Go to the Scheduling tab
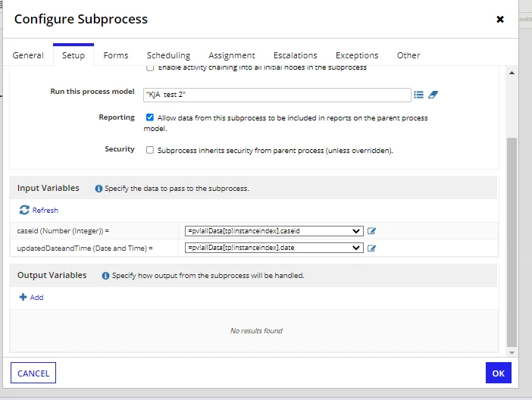 [x=168, y=55]
